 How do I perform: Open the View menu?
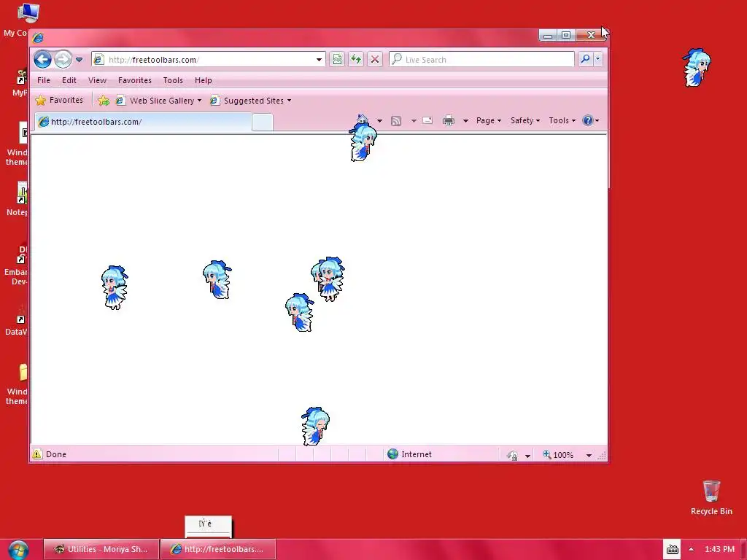[x=97, y=80]
